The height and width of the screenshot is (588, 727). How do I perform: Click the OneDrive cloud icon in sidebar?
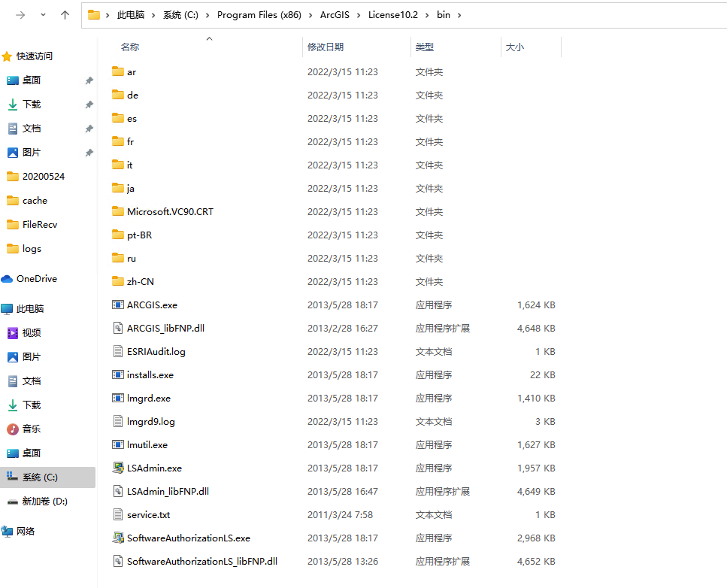[x=8, y=279]
